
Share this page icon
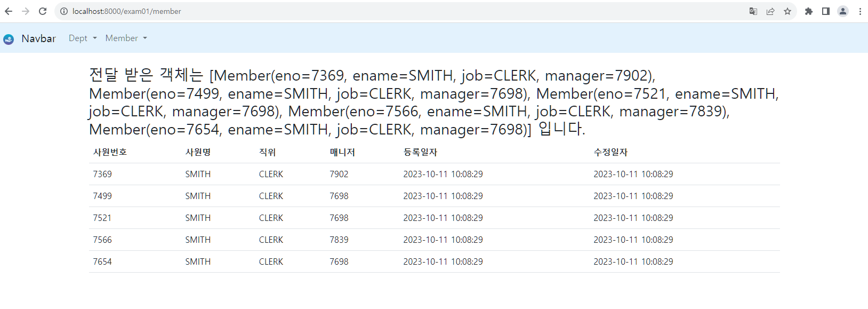tap(770, 11)
